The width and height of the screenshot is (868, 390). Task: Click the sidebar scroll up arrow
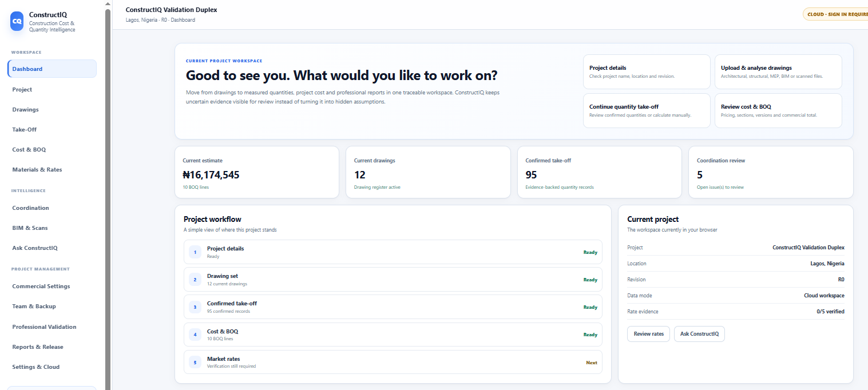[108, 3]
